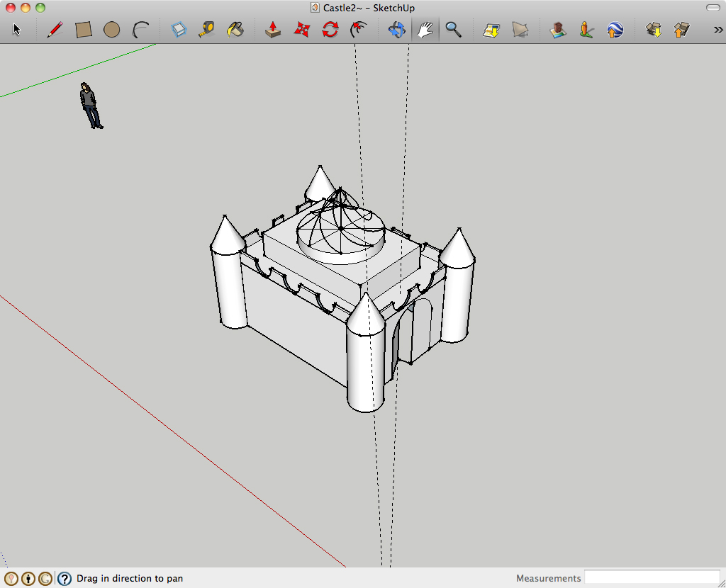This screenshot has width=726, height=588.
Task: Pick the Rotate tool
Action: click(330, 30)
